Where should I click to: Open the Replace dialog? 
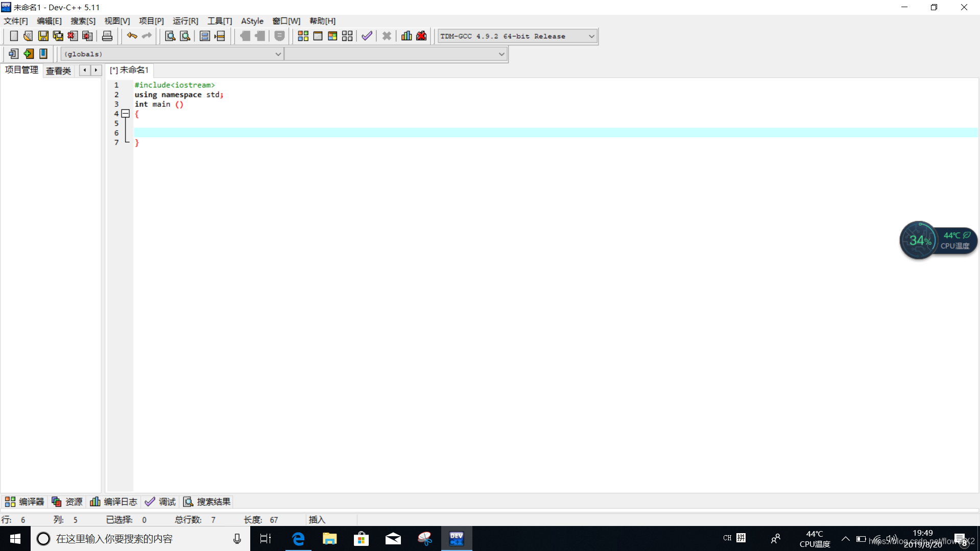click(x=185, y=36)
